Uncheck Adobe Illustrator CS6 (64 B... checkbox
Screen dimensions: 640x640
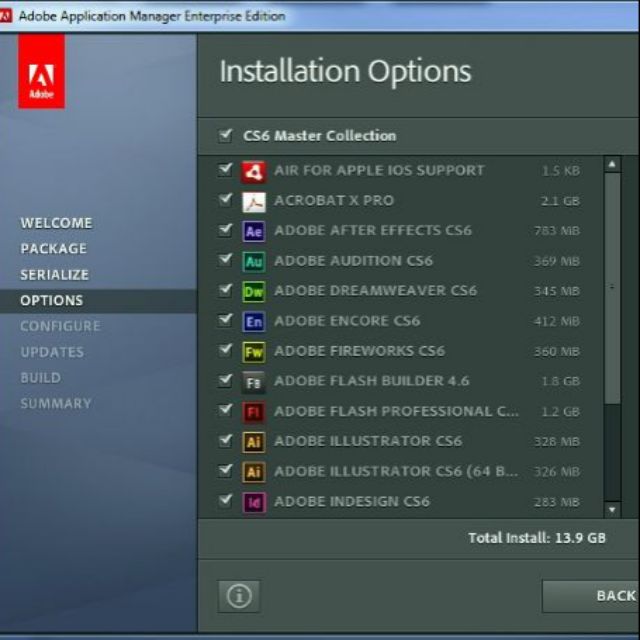click(225, 470)
